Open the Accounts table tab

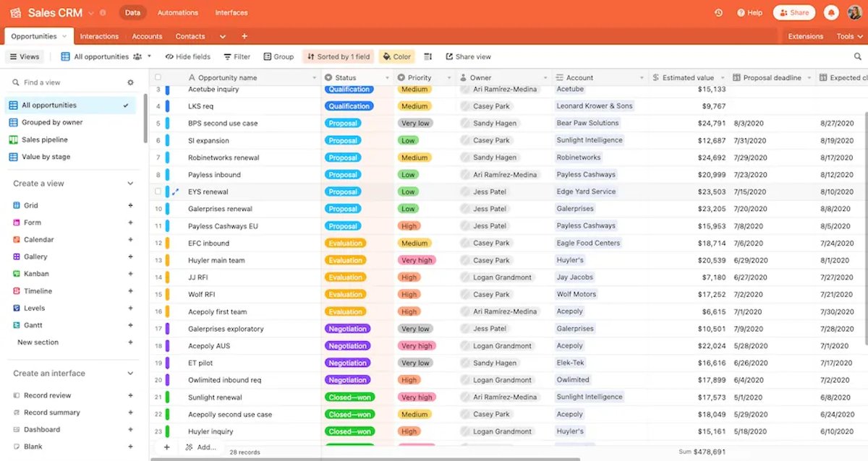coord(147,36)
